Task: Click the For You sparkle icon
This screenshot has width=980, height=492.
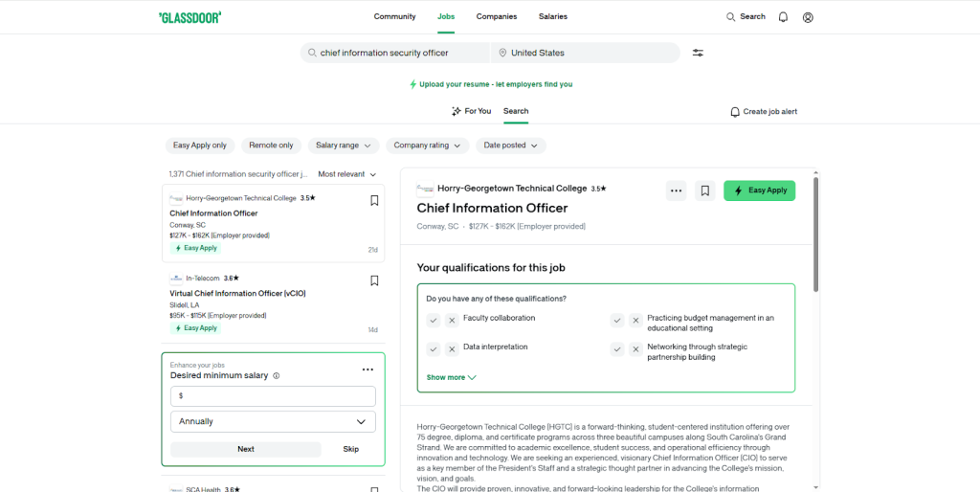Action: pos(457,111)
